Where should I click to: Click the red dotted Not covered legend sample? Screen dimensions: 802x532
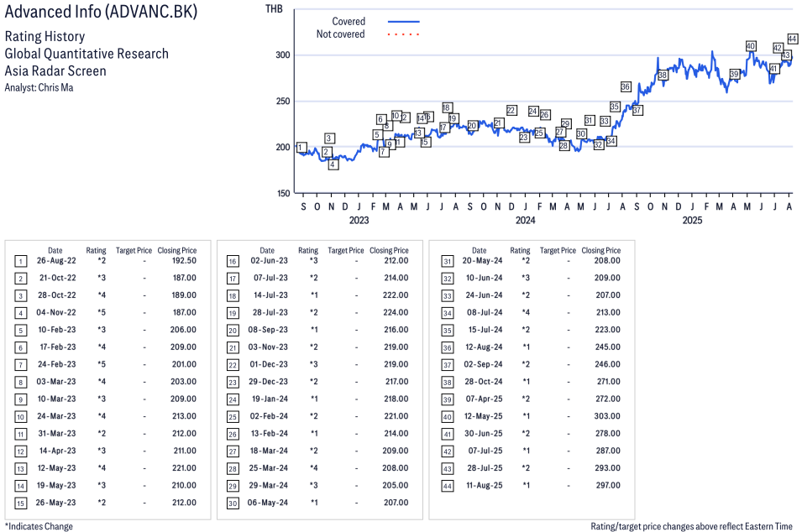[x=404, y=34]
